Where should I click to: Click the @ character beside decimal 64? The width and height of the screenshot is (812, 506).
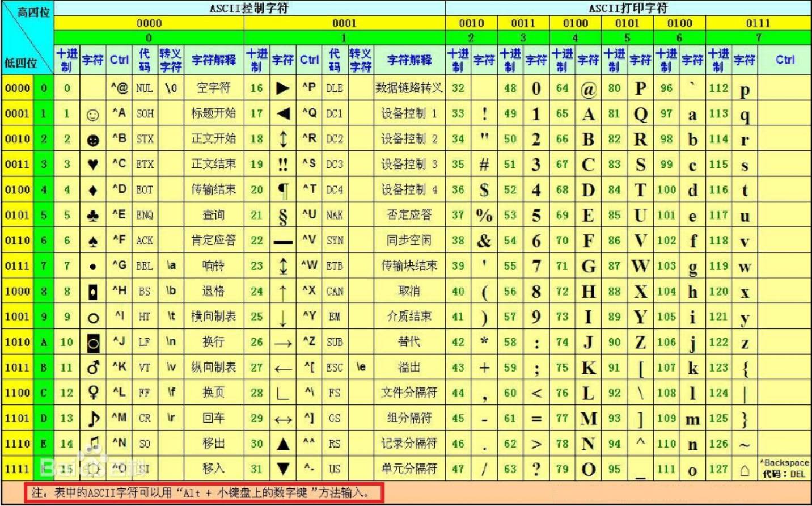coord(588,89)
